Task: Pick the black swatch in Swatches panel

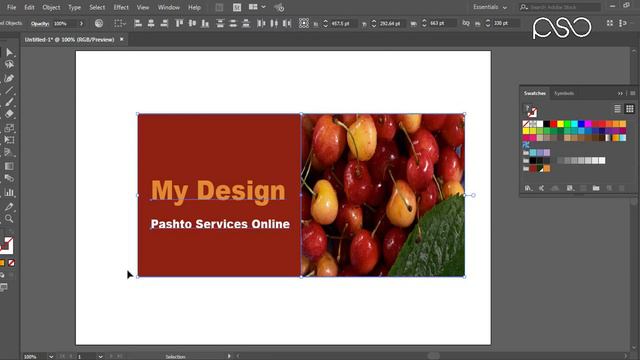Action: click(x=547, y=124)
